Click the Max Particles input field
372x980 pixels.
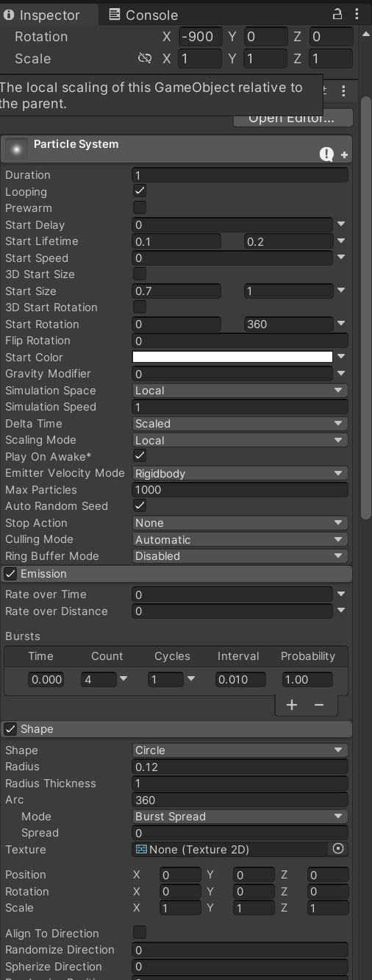pos(240,490)
